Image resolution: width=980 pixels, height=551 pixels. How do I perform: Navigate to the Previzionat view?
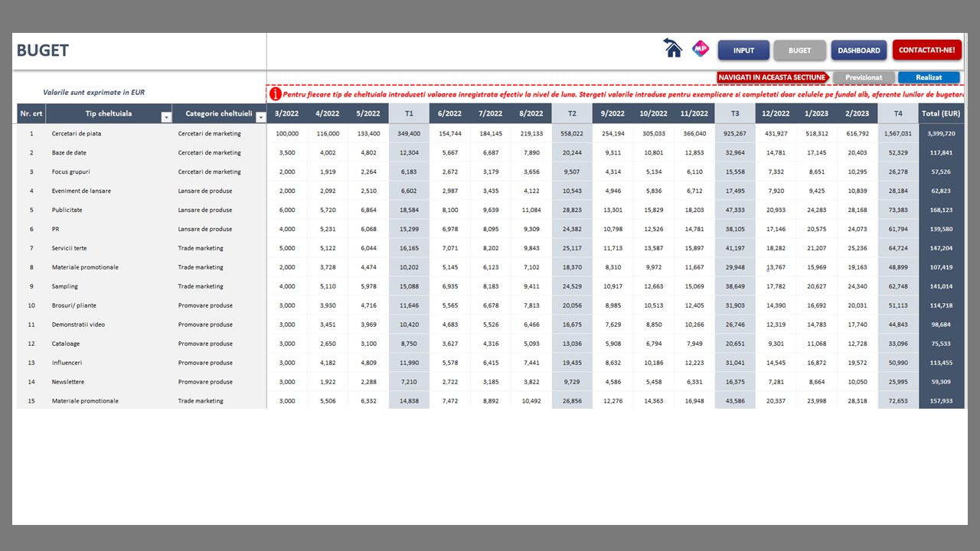pyautogui.click(x=863, y=77)
